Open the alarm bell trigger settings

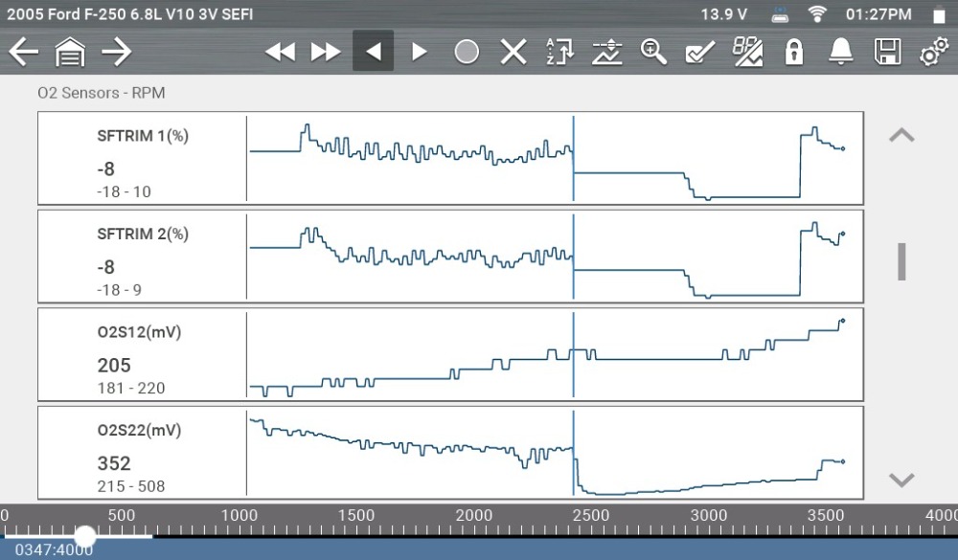[x=840, y=52]
